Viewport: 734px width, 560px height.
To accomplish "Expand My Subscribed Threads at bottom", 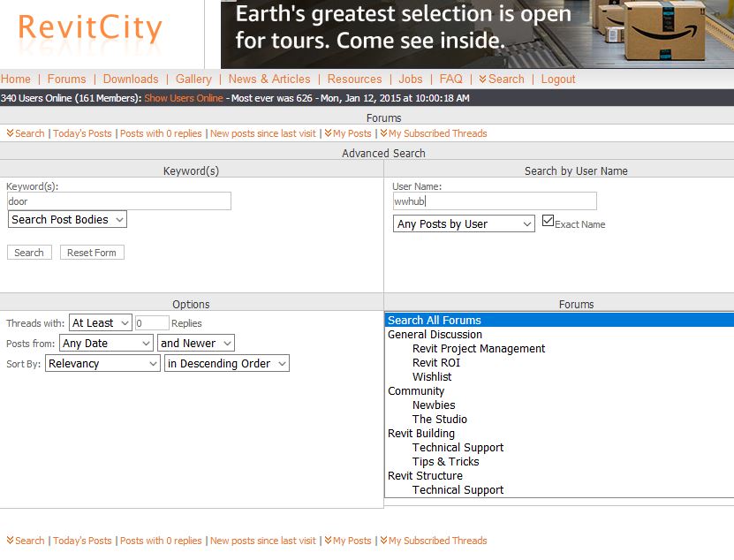I will (x=434, y=541).
